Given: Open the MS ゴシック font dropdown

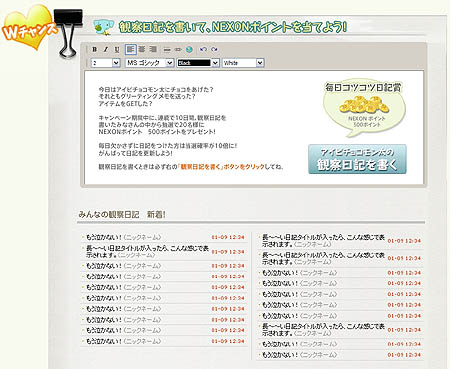Looking at the screenshot, I should click(150, 63).
